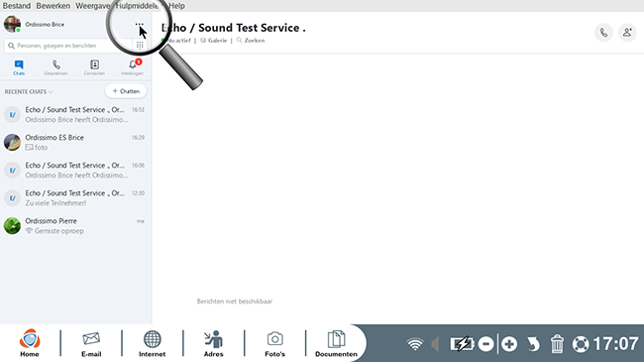Viewport: 644px width, 362px height.
Task: Click the Echo / Sound Test Service title
Action: click(x=233, y=28)
